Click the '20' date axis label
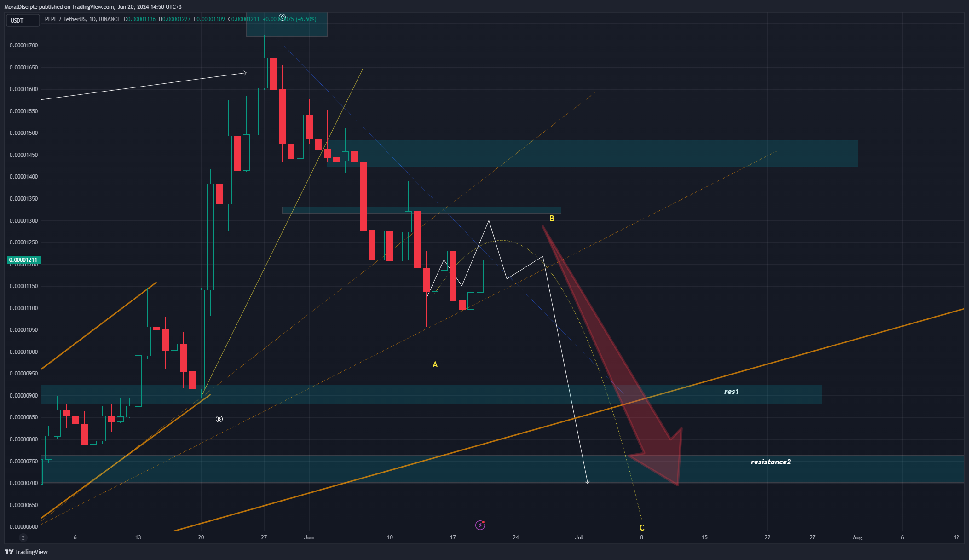Image resolution: width=969 pixels, height=560 pixels. point(201,537)
